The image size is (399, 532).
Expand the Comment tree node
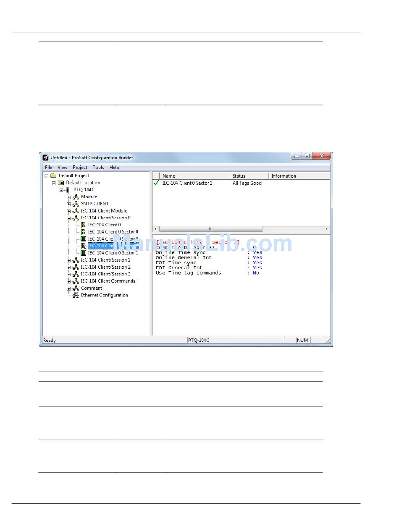pyautogui.click(x=69, y=289)
